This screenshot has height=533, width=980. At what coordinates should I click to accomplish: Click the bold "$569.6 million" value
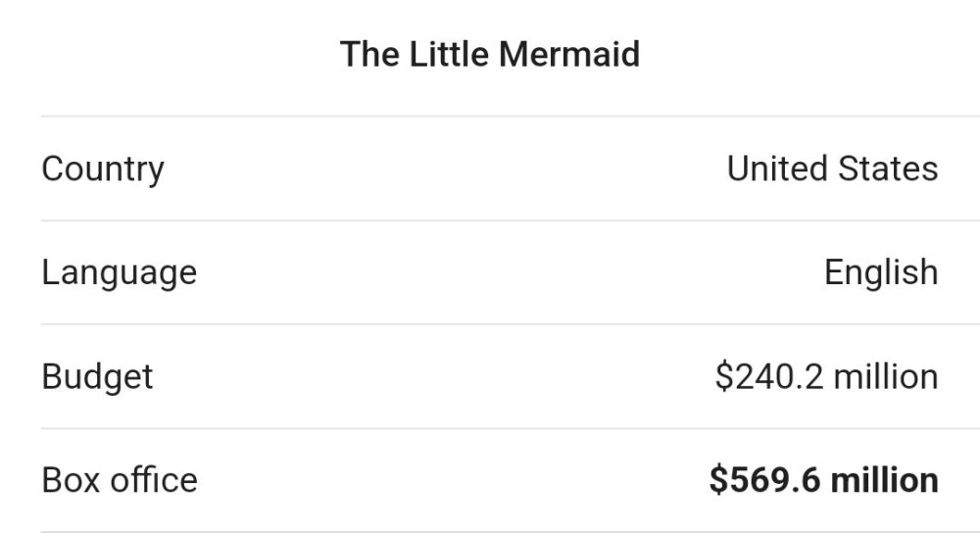(824, 480)
